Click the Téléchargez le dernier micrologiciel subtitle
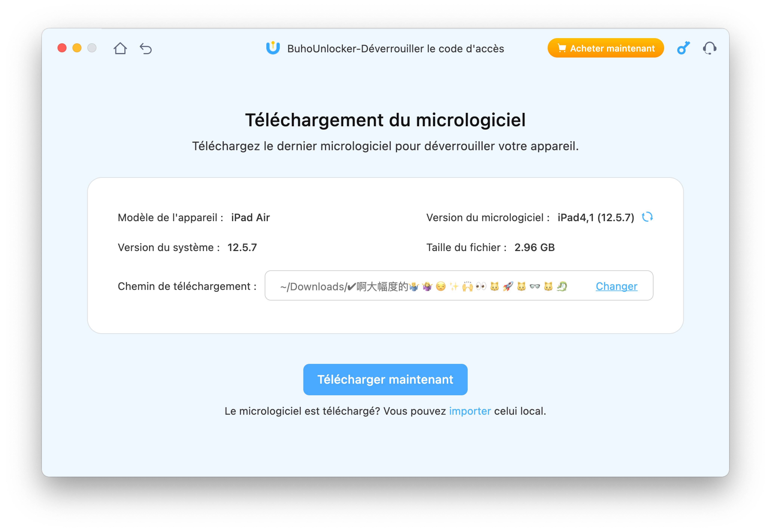 pyautogui.click(x=385, y=146)
